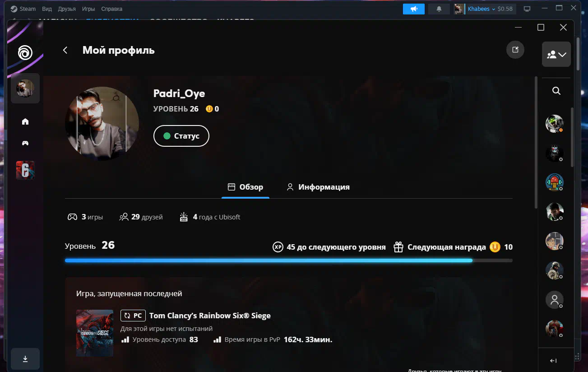Image resolution: width=588 pixels, height=372 pixels.
Task: Click the level 26 progress bar
Action: point(289,260)
